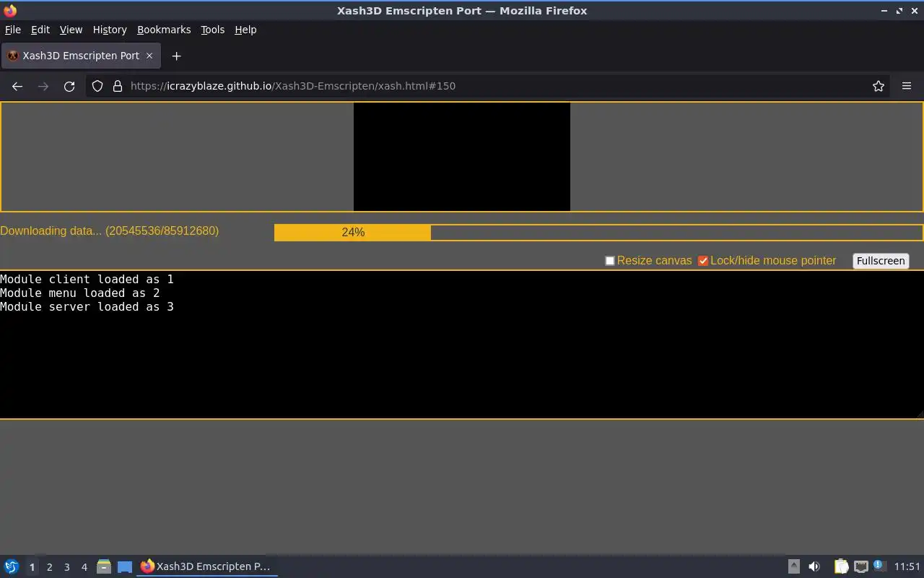The image size is (924, 578).
Task: Bookmark this page with the star
Action: [879, 86]
